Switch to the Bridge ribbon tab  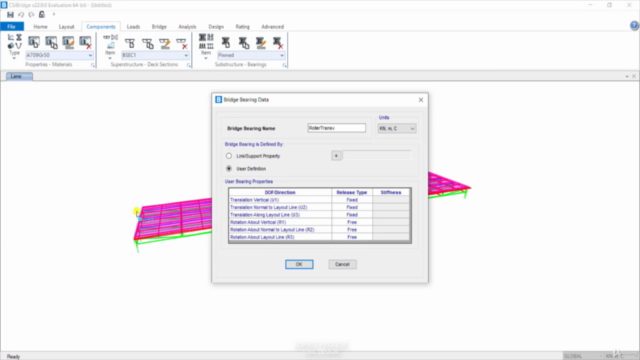159,27
